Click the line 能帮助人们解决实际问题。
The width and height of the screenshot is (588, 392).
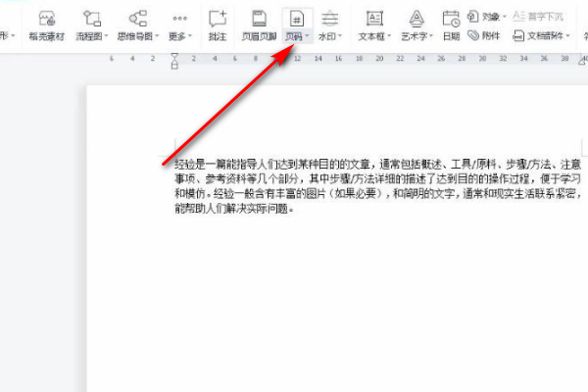click(x=234, y=208)
